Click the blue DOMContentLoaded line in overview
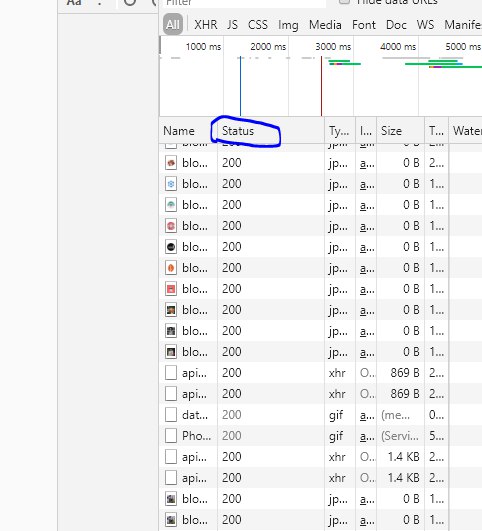 pyautogui.click(x=240, y=86)
